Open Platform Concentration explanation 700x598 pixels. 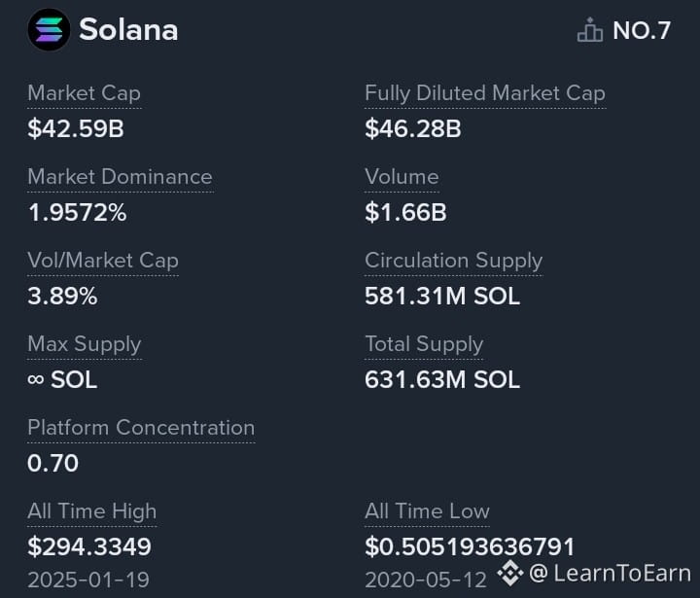tap(141, 428)
